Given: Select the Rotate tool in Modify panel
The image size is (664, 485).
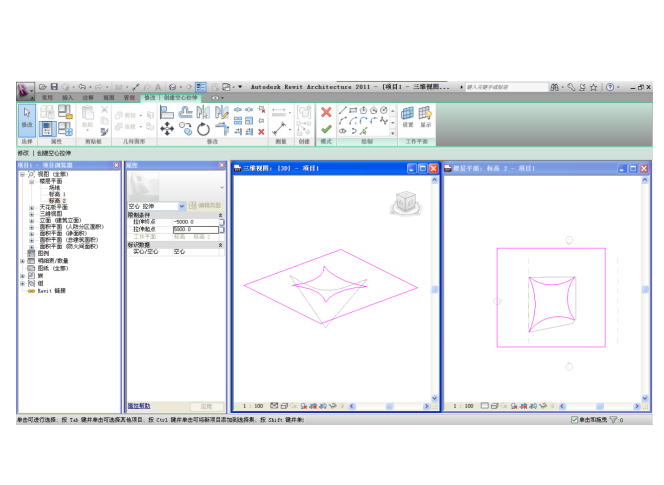Looking at the screenshot, I should pyautogui.click(x=203, y=129).
